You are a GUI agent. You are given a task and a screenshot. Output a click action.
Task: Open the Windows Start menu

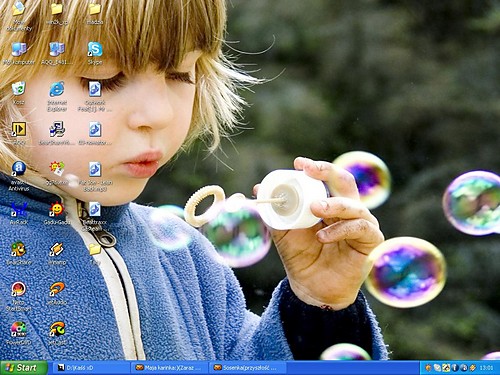click(24, 368)
